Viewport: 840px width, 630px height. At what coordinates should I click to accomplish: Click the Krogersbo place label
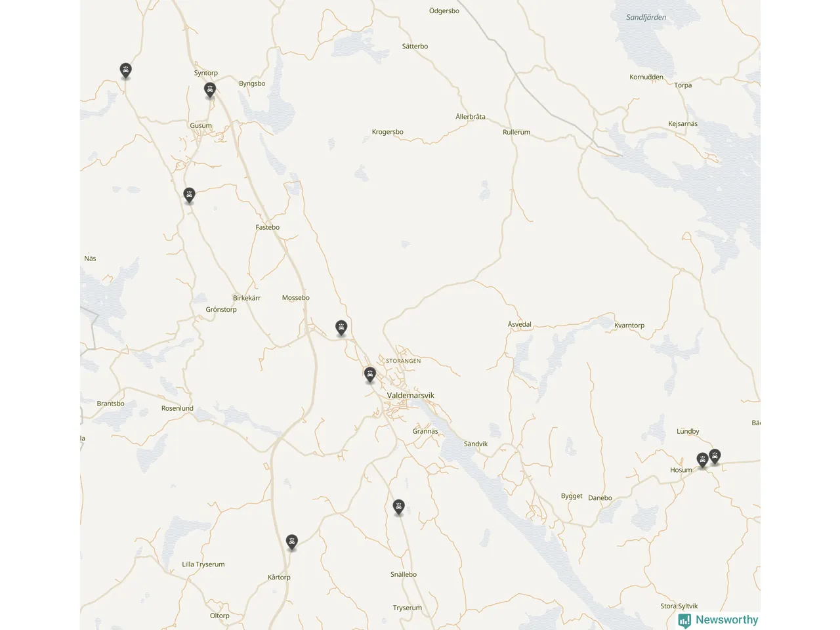(387, 132)
